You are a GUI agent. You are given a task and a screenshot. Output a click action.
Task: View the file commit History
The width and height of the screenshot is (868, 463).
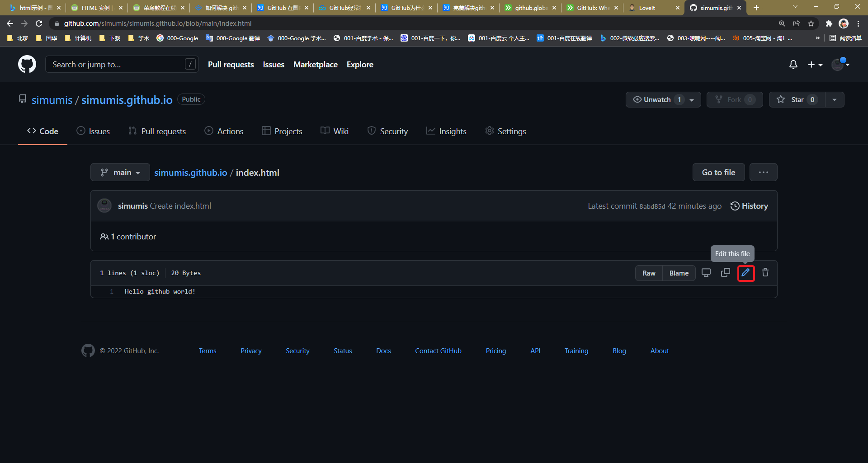(x=749, y=206)
